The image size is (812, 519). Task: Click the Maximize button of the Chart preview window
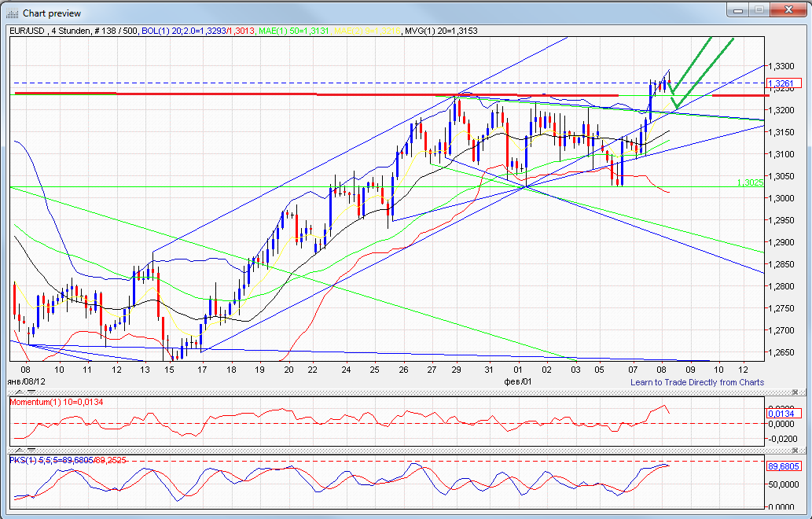pos(759,10)
